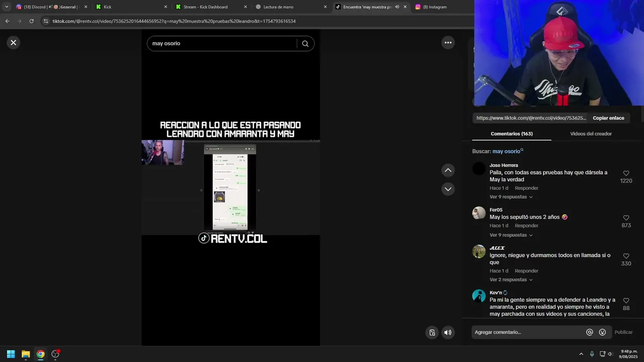
Task: Click microphone icon in system tray
Action: pos(592,354)
